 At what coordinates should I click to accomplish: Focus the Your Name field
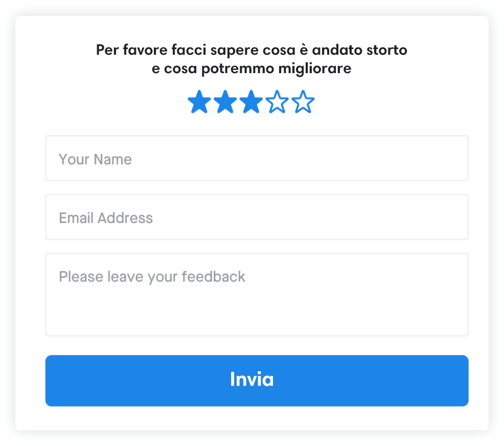click(x=257, y=159)
